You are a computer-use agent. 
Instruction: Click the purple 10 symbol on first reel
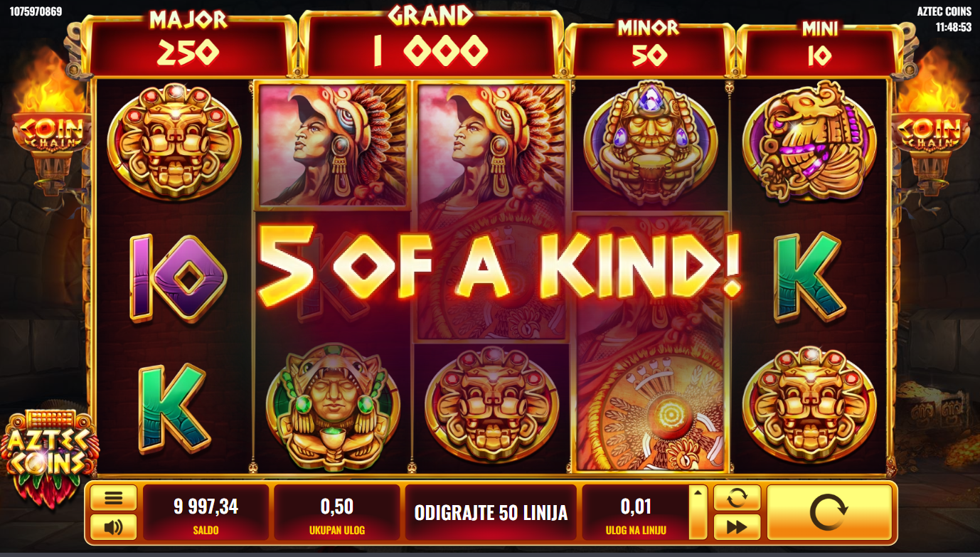[176, 277]
